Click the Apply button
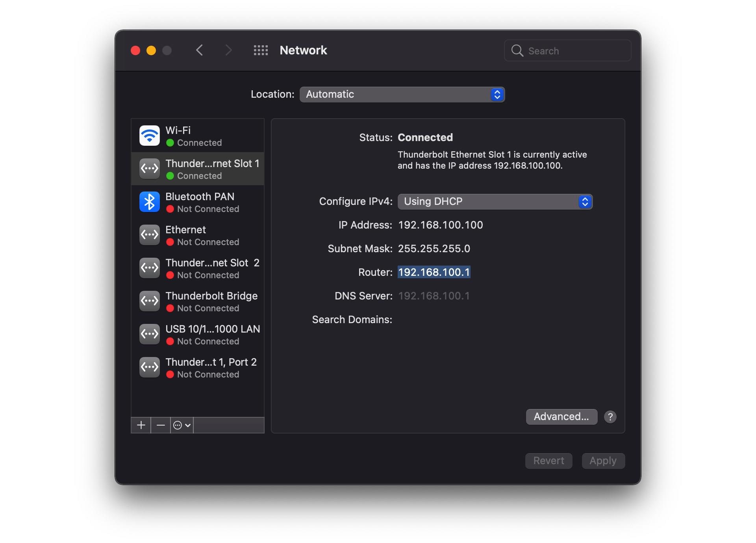 tap(603, 461)
